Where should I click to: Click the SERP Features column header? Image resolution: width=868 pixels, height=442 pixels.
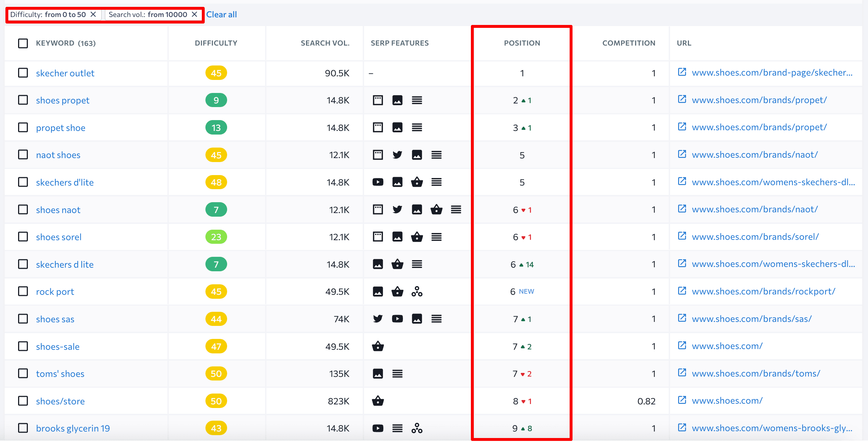pos(400,43)
